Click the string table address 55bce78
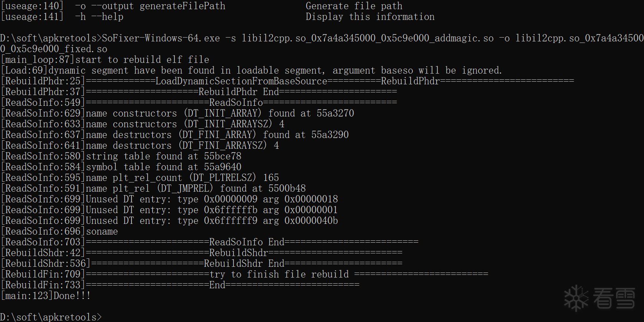The height and width of the screenshot is (322, 644). click(223, 156)
